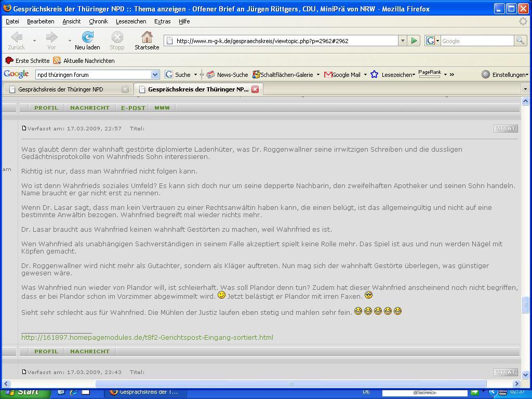Click the Startseite home icon
This screenshot has width=532, height=399.
[x=147, y=37]
